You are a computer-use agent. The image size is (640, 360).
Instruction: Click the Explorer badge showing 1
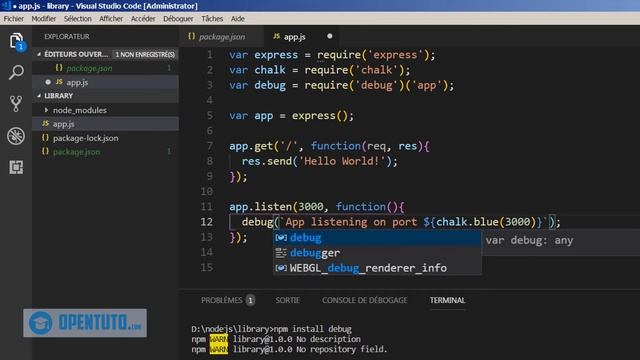click(x=20, y=47)
